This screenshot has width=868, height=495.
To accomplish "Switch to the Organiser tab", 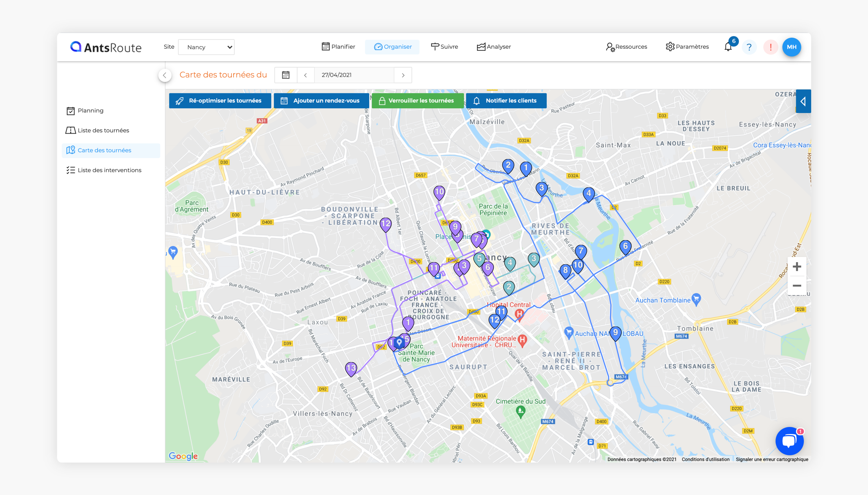I will point(392,47).
